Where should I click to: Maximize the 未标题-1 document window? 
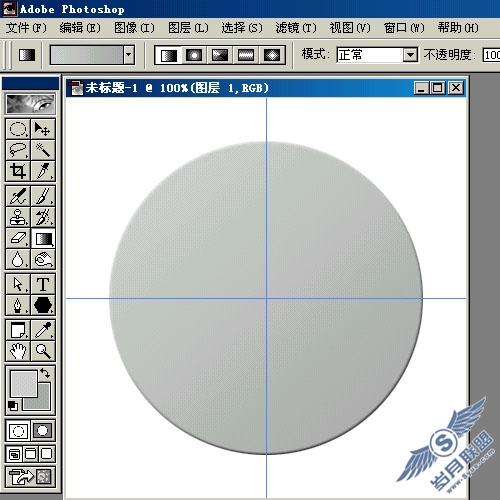coord(438,88)
